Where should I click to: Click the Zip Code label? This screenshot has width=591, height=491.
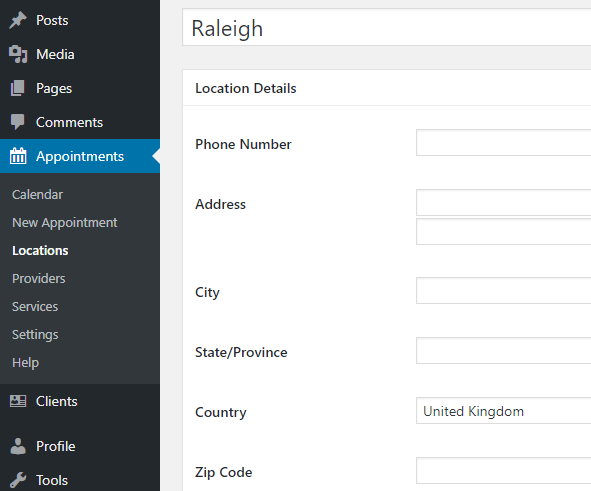click(224, 472)
